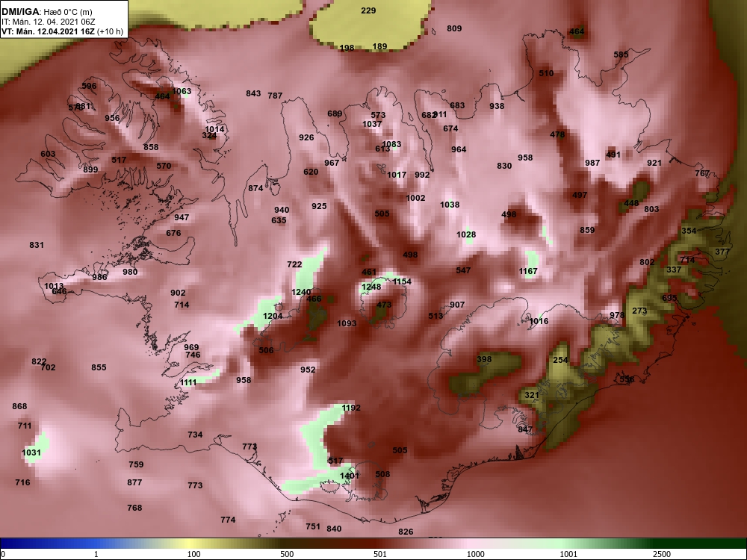Click the map value 1028
This screenshot has width=747, height=560.
pyautogui.click(x=466, y=234)
